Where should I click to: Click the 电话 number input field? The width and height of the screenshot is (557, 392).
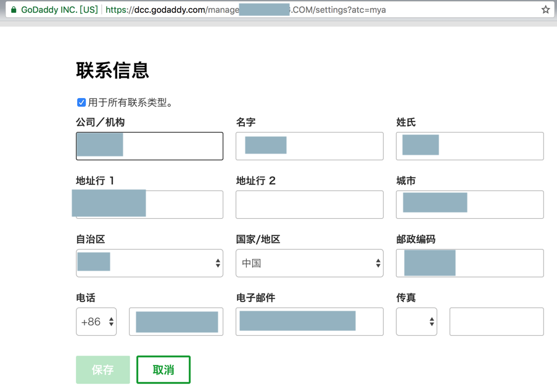(x=176, y=322)
